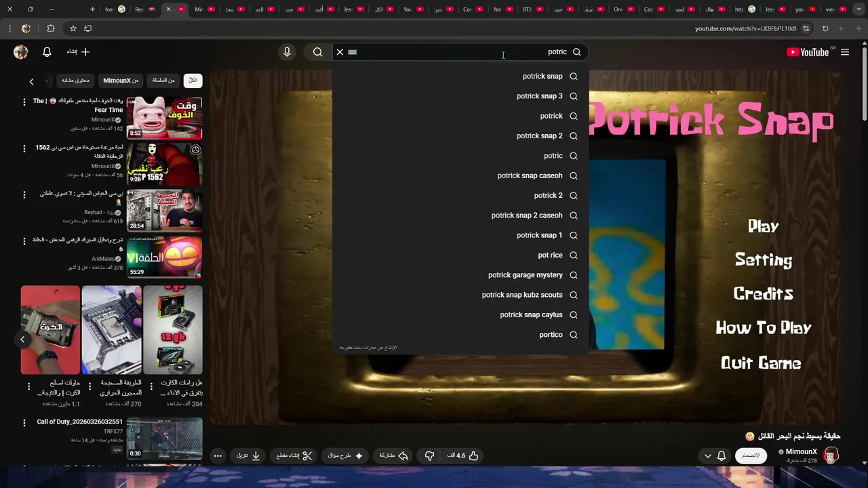Like the video with the 4.6K thumbs-up
The image size is (868, 488).
[x=462, y=455]
